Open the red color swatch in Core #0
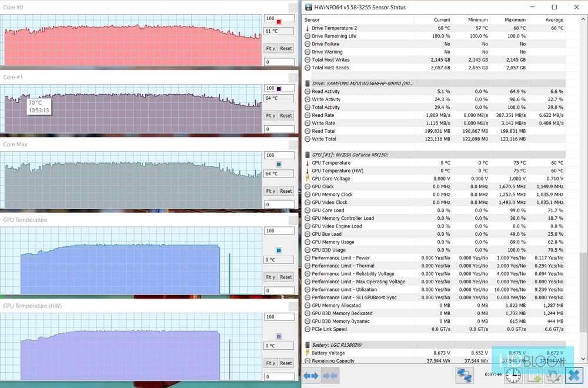This screenshot has width=588, height=388. point(279,22)
